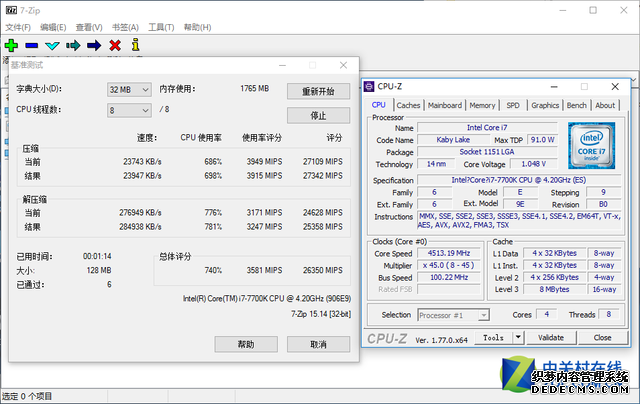Click the Copy teal arrow icon
The width and height of the screenshot is (640, 404).
(73, 45)
